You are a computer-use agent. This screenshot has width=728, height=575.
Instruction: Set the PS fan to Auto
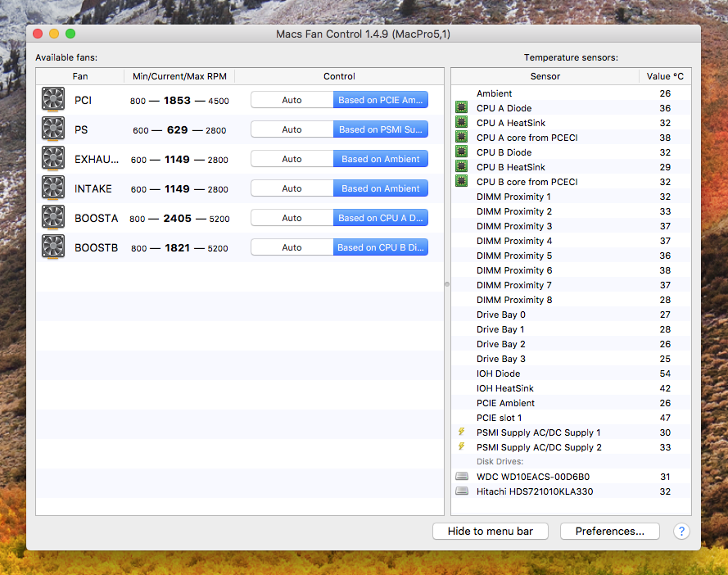[292, 129]
